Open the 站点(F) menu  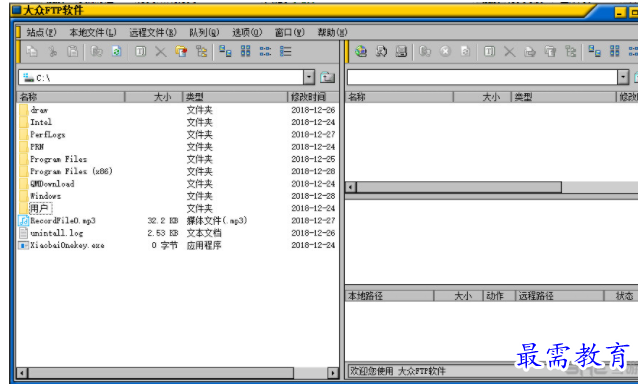[41, 32]
